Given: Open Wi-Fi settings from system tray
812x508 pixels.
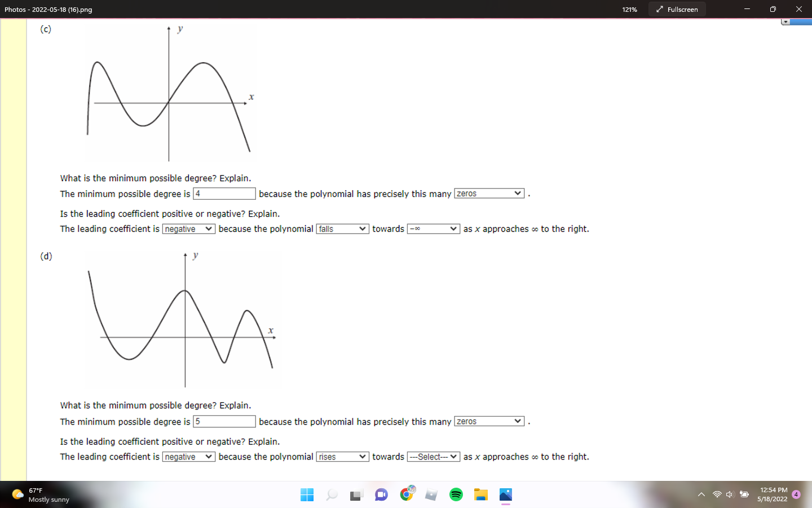Looking at the screenshot, I should coord(717,495).
